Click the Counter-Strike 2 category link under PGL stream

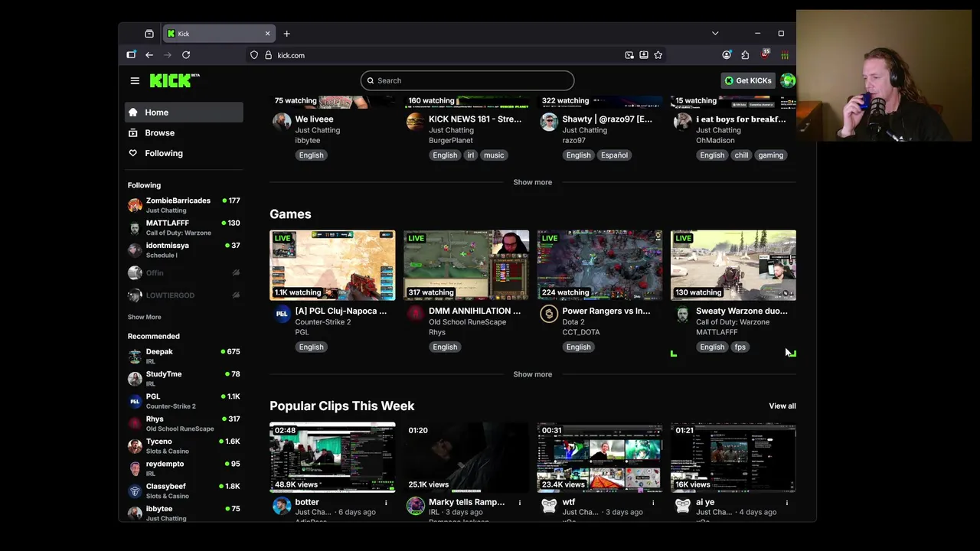(323, 322)
